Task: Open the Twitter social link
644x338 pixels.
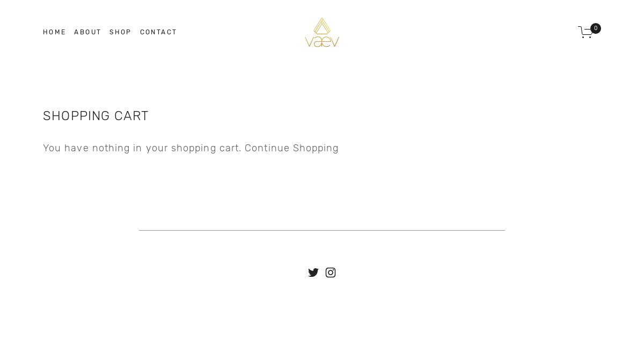Action: (x=313, y=273)
